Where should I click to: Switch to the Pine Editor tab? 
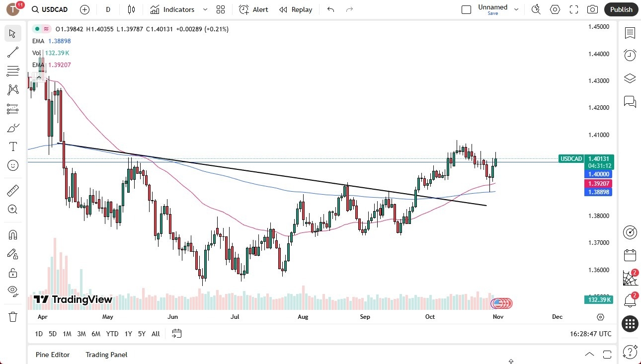52,355
